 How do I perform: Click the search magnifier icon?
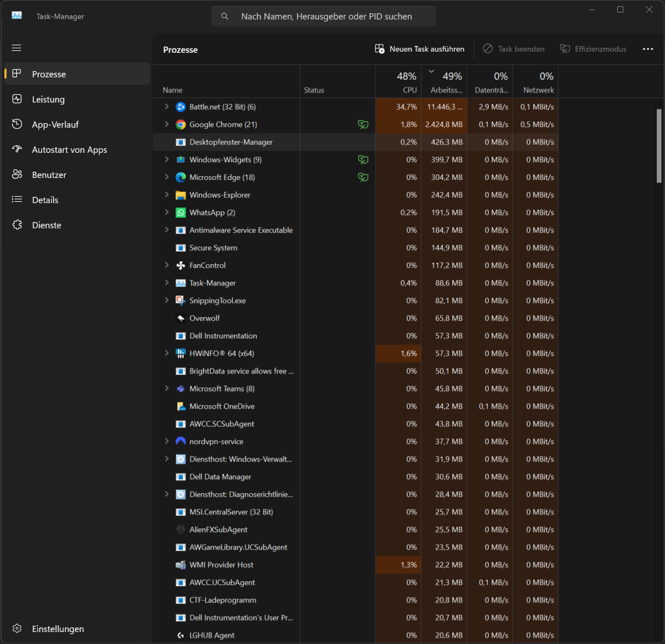225,16
